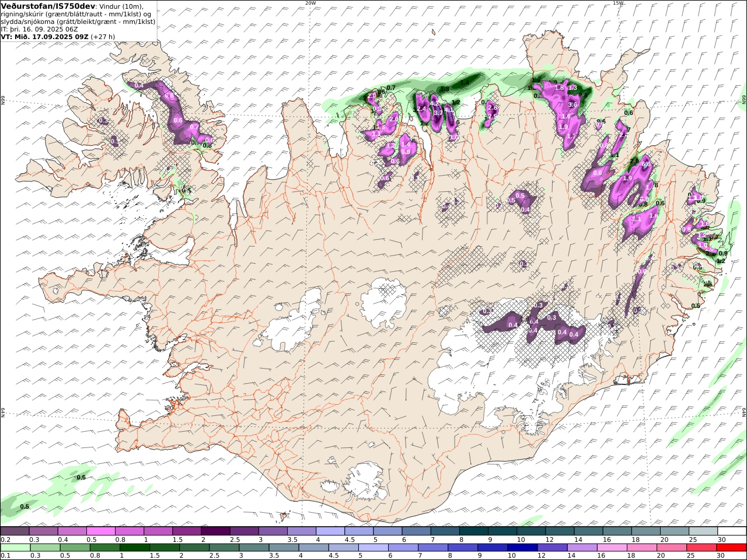Pick the slate blue 6 swatch in snow legend
The image size is (747, 560).
tap(416, 531)
